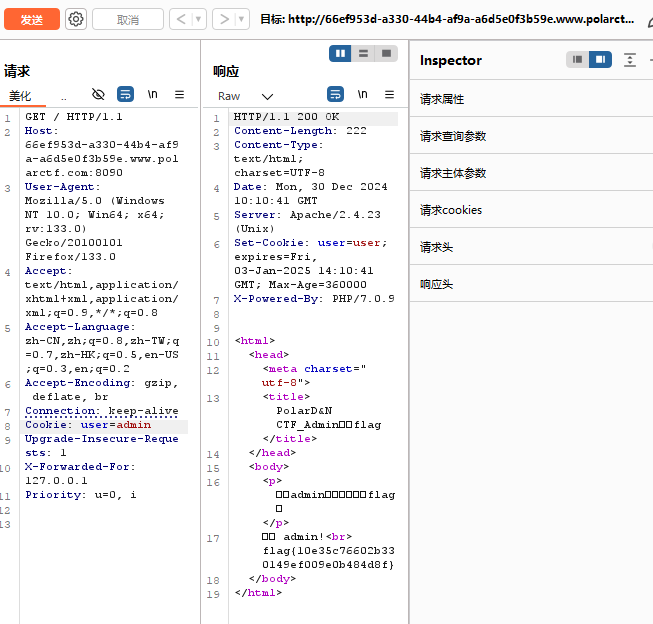Screen dimensions: 653x624
Task: Select the 美化 pretty tab in request
Action: tap(20, 96)
